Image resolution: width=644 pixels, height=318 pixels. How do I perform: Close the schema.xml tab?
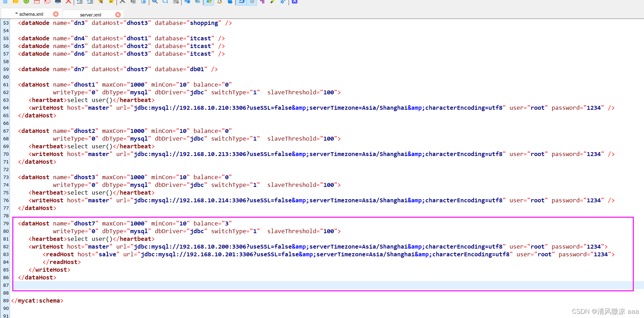pyautogui.click(x=56, y=14)
